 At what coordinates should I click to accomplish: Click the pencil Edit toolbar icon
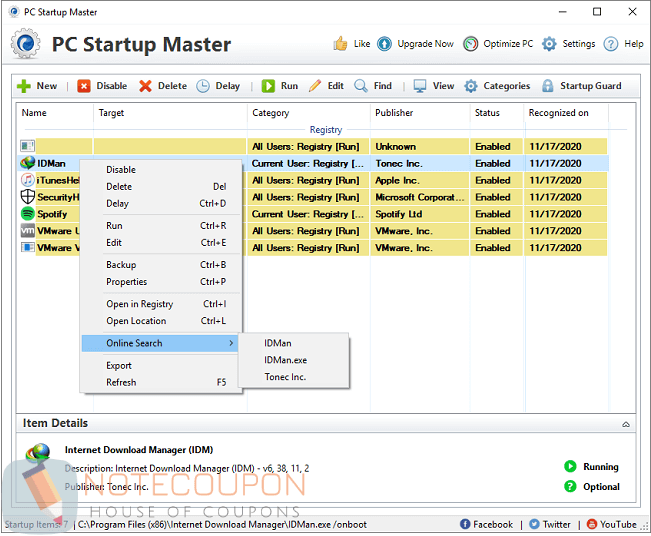click(315, 86)
